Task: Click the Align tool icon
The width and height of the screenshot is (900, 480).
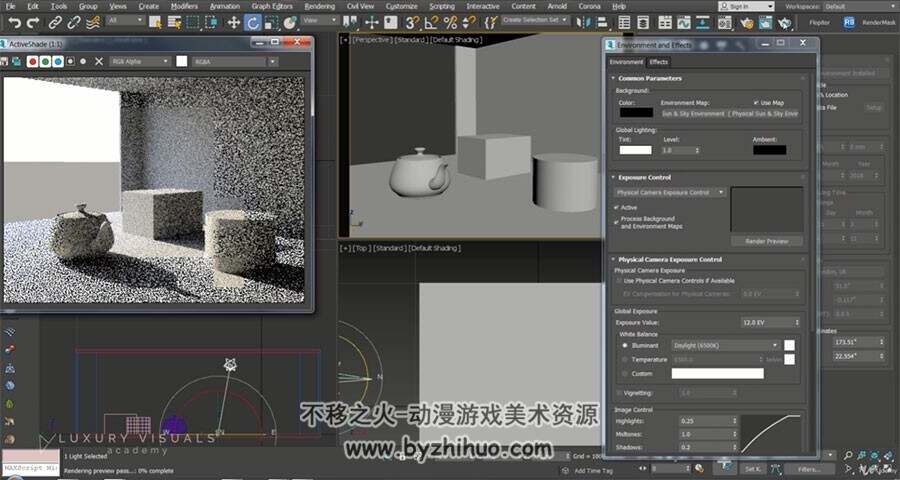Action: pos(602,22)
